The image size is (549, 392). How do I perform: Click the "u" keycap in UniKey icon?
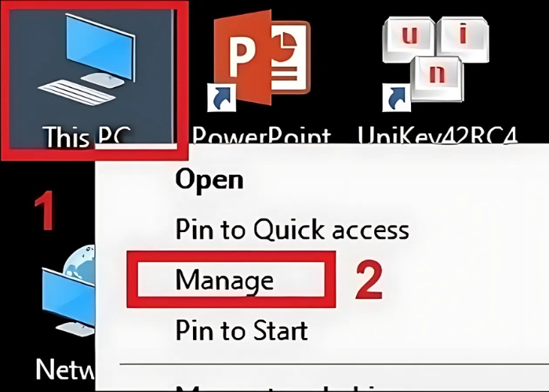point(409,39)
